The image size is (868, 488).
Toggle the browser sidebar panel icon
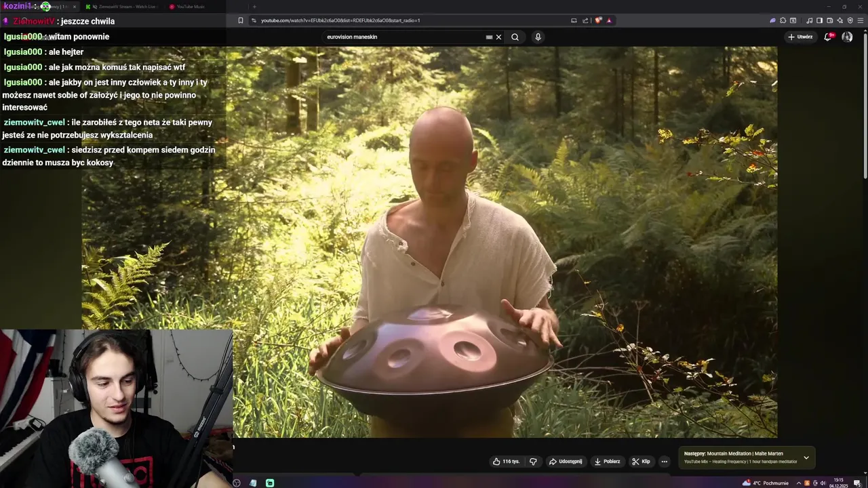(x=819, y=20)
